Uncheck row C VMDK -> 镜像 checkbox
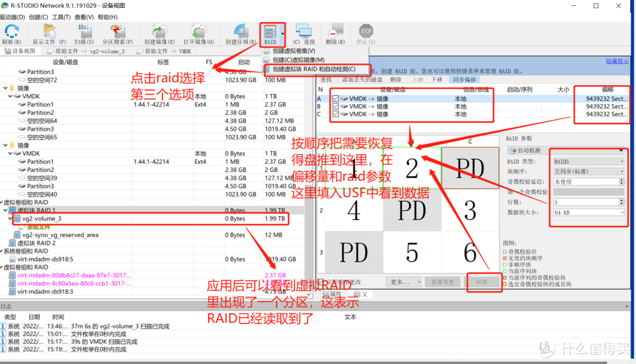 [336, 114]
